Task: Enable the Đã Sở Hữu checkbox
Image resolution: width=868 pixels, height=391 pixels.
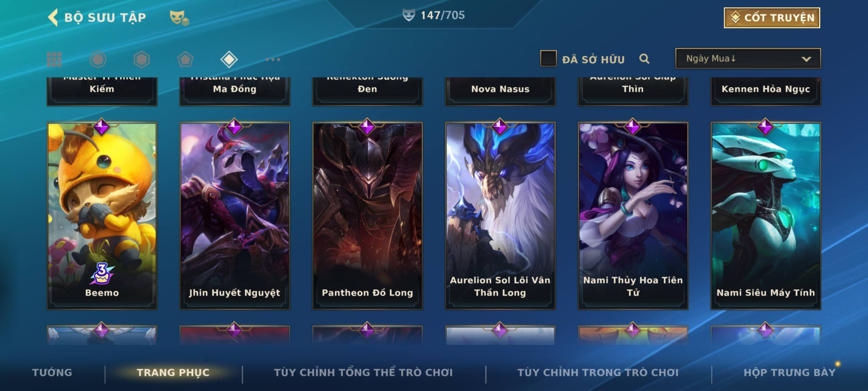Action: click(548, 59)
